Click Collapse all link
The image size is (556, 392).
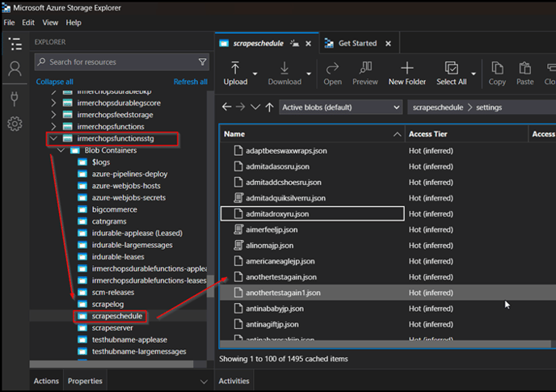(55, 82)
